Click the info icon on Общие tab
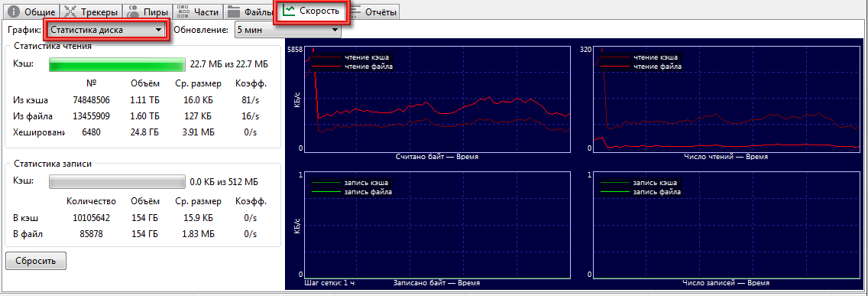This screenshot has width=868, height=296. tap(13, 11)
